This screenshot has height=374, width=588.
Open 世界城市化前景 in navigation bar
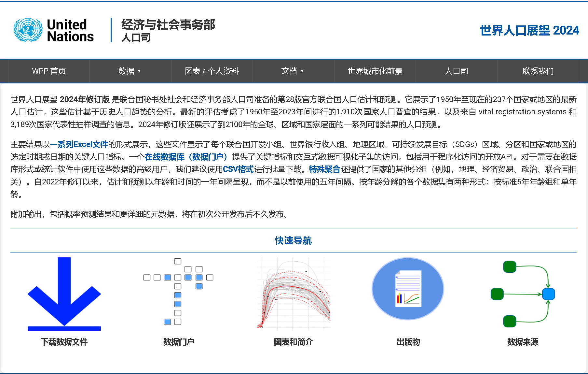coord(375,71)
